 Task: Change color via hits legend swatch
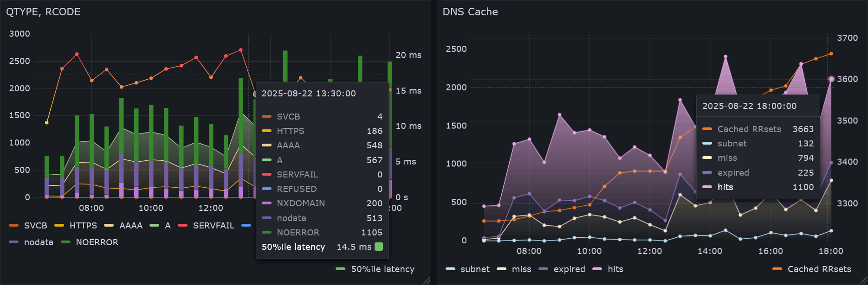(x=597, y=269)
